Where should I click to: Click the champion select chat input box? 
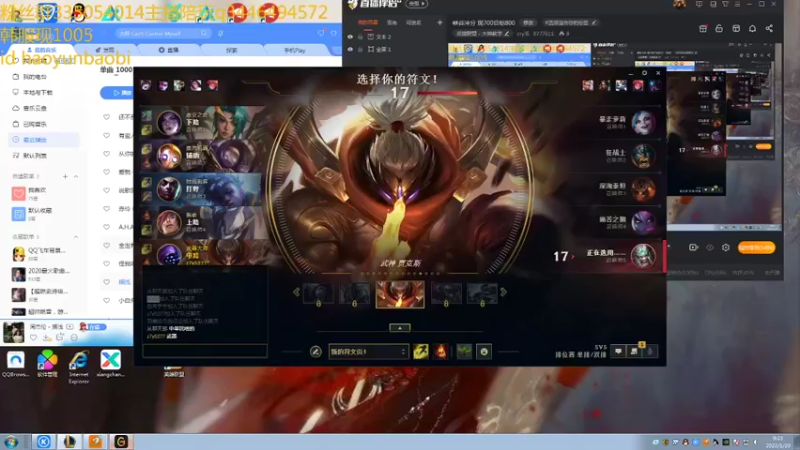pos(205,351)
